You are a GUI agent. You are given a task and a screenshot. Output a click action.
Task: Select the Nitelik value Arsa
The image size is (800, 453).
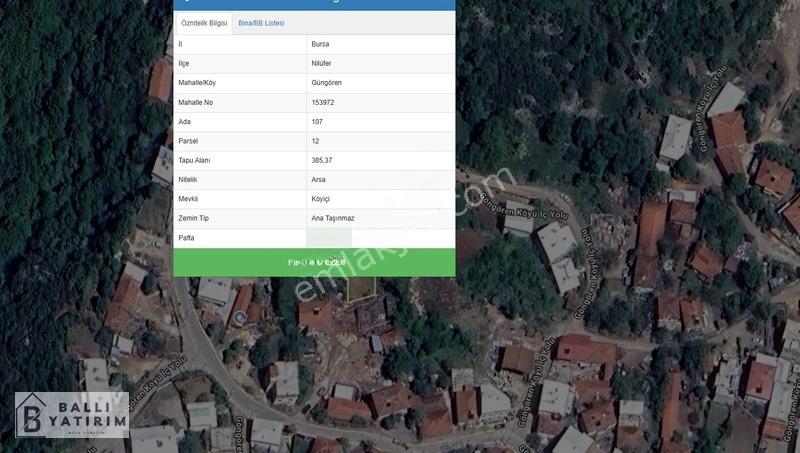click(318, 180)
